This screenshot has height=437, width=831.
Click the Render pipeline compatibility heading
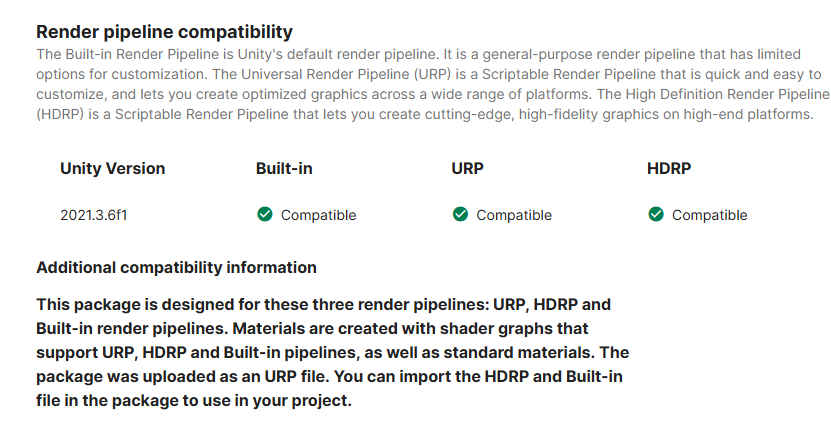click(x=164, y=32)
